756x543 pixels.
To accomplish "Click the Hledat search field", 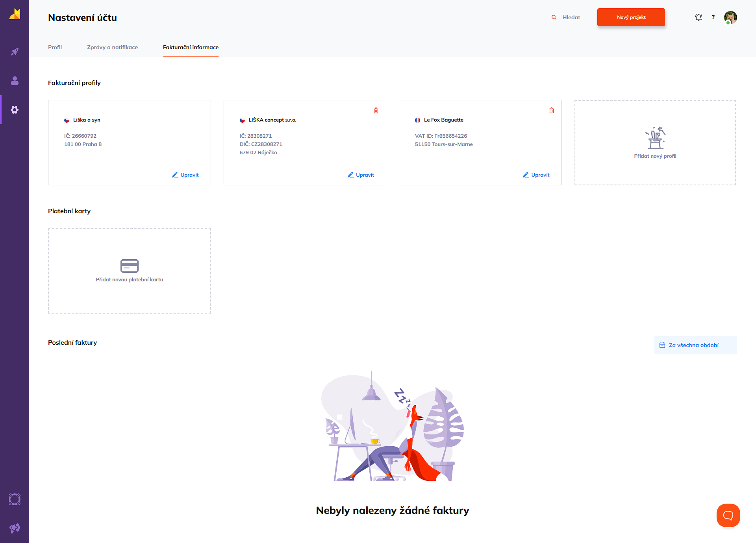I will (571, 17).
